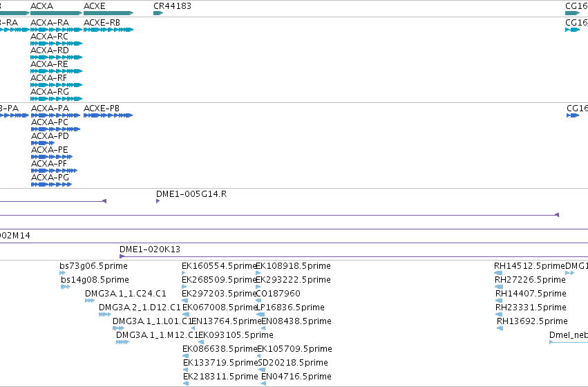Select the ACXA-RD transcript

click(x=56, y=57)
